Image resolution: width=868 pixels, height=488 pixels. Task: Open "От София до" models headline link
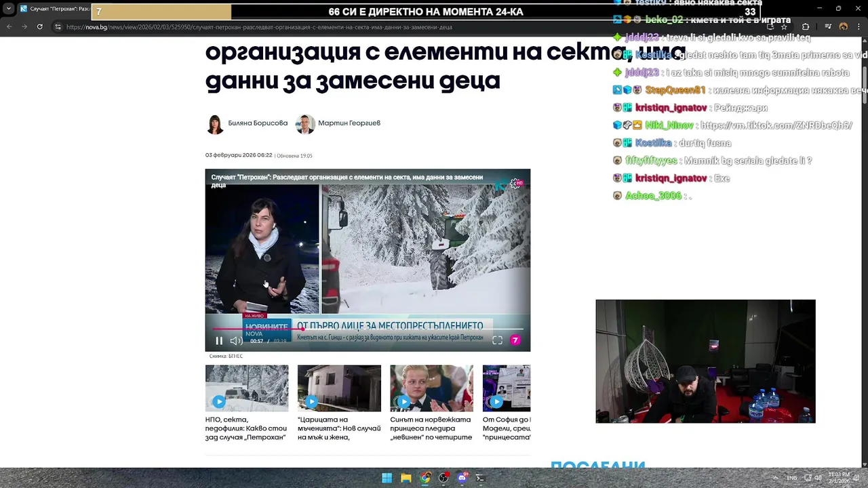507,428
